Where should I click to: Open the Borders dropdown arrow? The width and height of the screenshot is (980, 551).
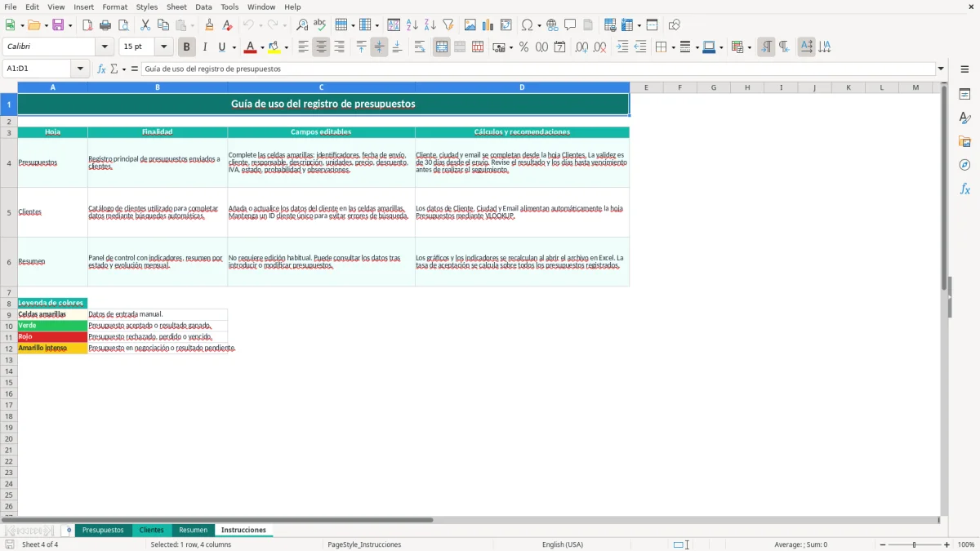tap(672, 47)
